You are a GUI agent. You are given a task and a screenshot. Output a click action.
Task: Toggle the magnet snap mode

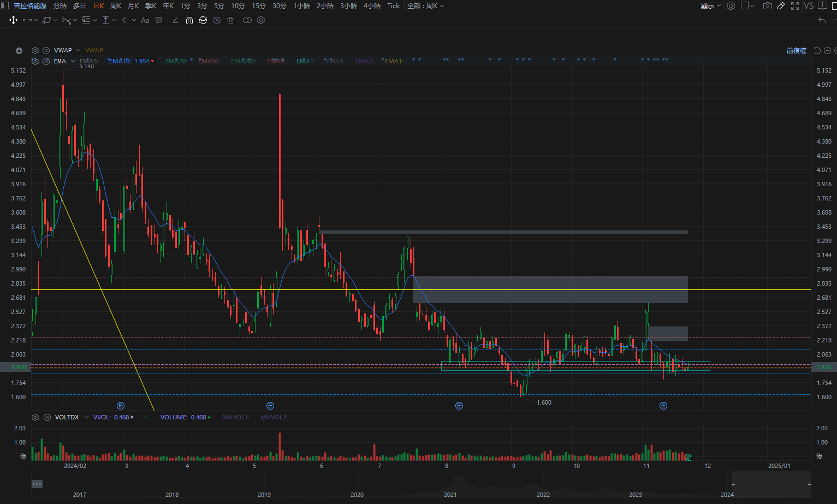(189, 20)
